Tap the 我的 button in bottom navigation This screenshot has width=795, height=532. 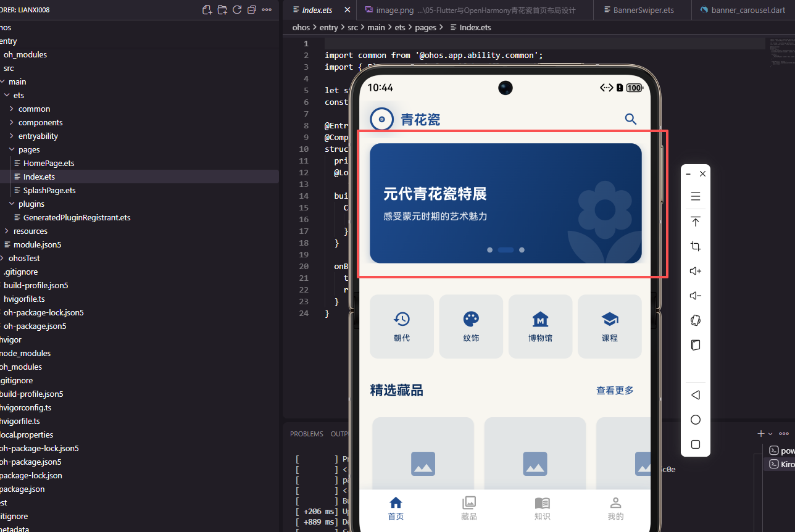click(x=615, y=508)
